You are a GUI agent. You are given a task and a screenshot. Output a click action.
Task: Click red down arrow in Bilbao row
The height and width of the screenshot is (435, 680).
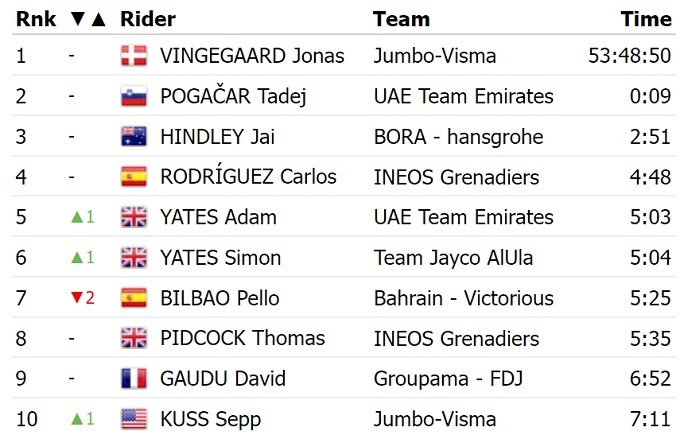point(76,298)
